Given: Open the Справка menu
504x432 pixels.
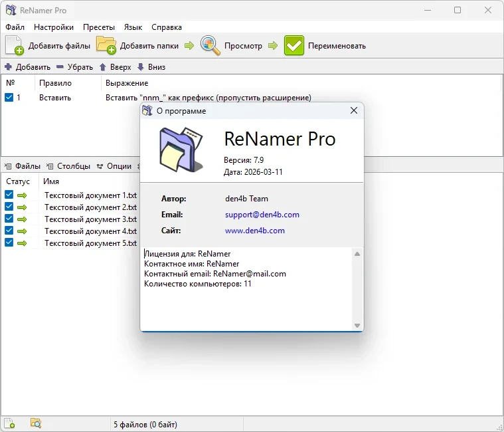Looking at the screenshot, I should tap(167, 27).
